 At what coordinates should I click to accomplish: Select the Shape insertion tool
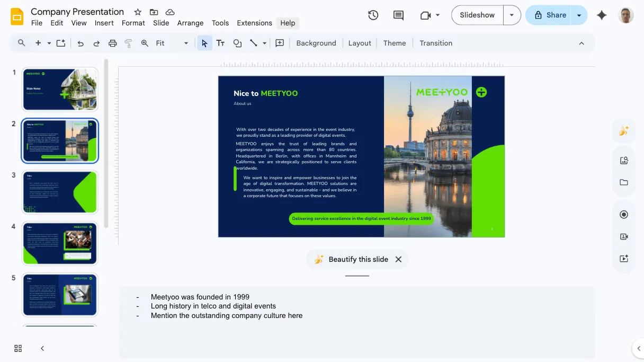coord(237,43)
